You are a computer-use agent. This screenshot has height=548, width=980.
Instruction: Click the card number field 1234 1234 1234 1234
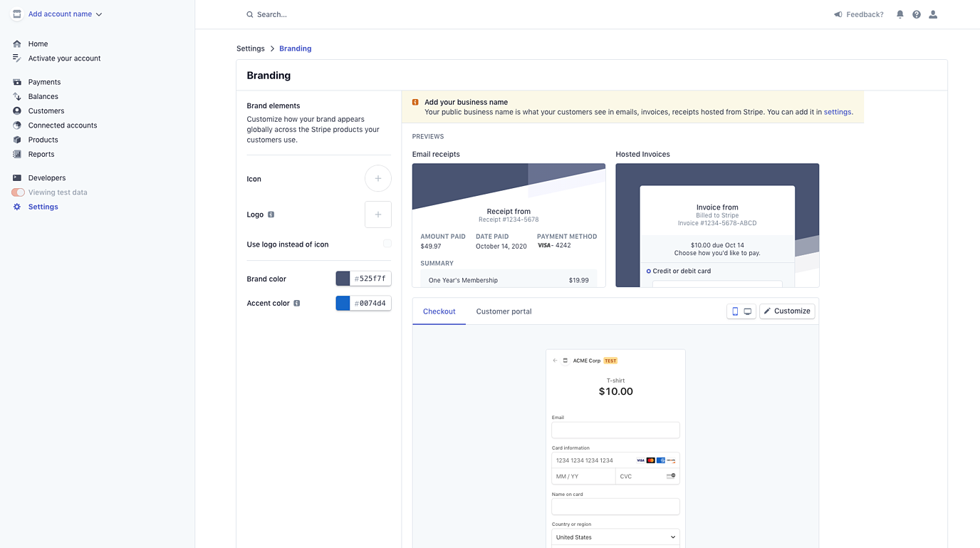(x=615, y=460)
